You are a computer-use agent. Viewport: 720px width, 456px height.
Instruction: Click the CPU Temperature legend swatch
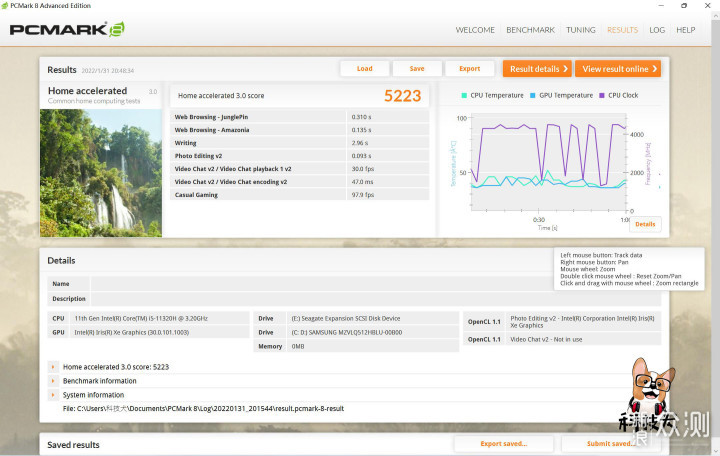click(x=464, y=96)
